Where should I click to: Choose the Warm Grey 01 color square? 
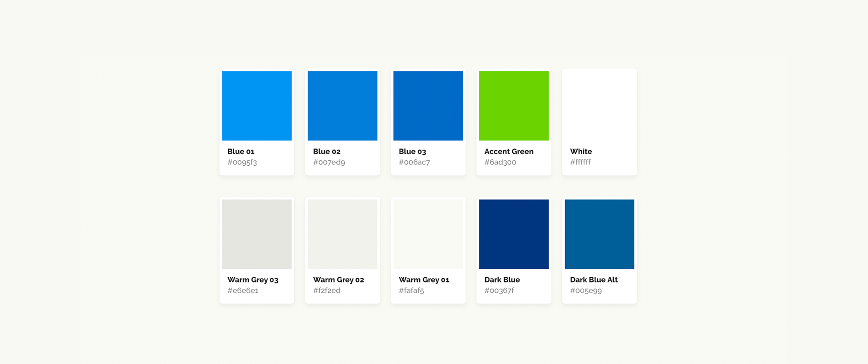click(x=428, y=234)
